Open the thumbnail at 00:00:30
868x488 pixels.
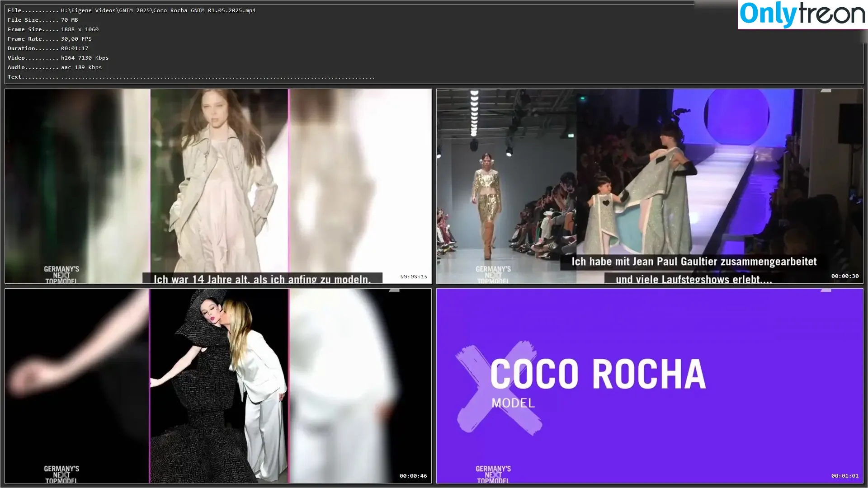pos(650,186)
